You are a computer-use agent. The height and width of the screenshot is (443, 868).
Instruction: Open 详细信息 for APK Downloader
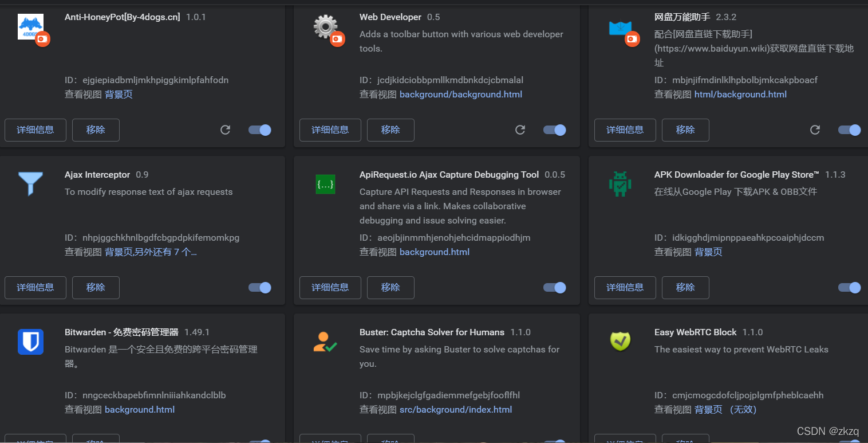pyautogui.click(x=625, y=288)
